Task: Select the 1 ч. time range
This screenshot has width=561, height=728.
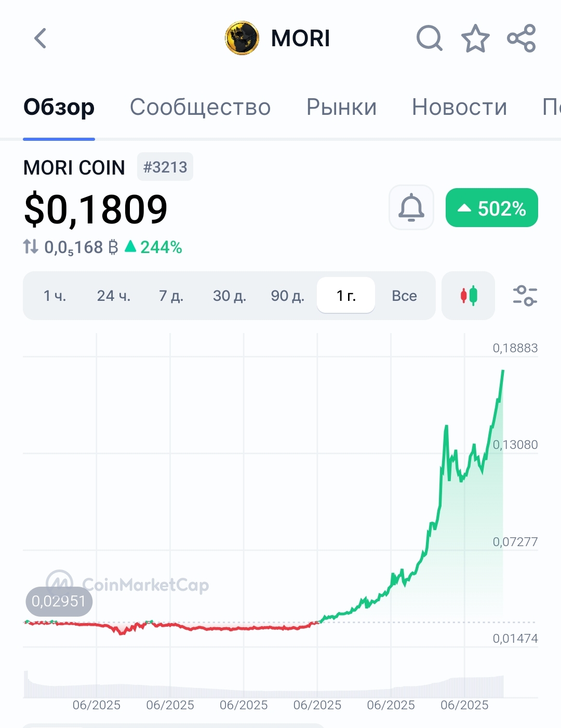Action: click(x=55, y=296)
